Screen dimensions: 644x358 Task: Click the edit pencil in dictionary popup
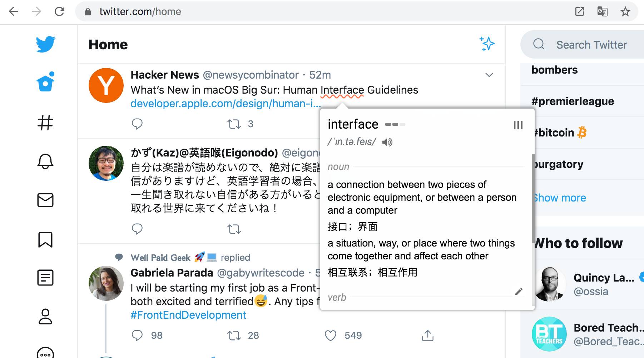519,292
